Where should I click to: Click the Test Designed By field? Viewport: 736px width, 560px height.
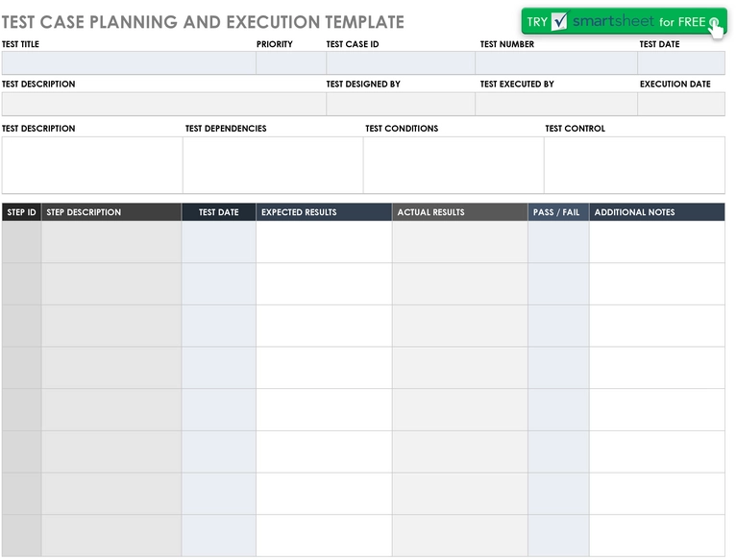pos(401,104)
